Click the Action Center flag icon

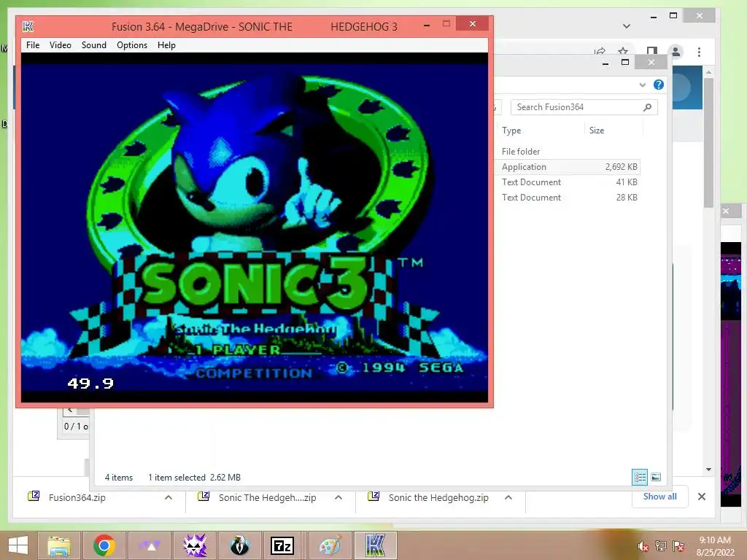(x=678, y=546)
